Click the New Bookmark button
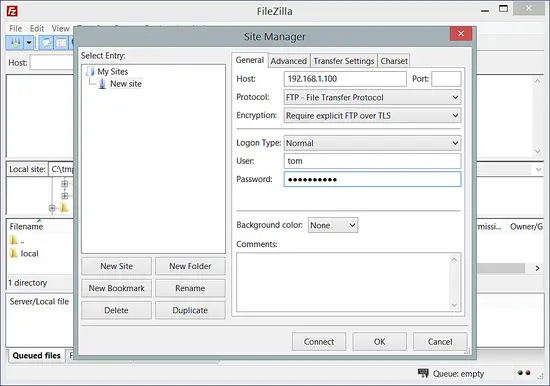 pos(116,288)
